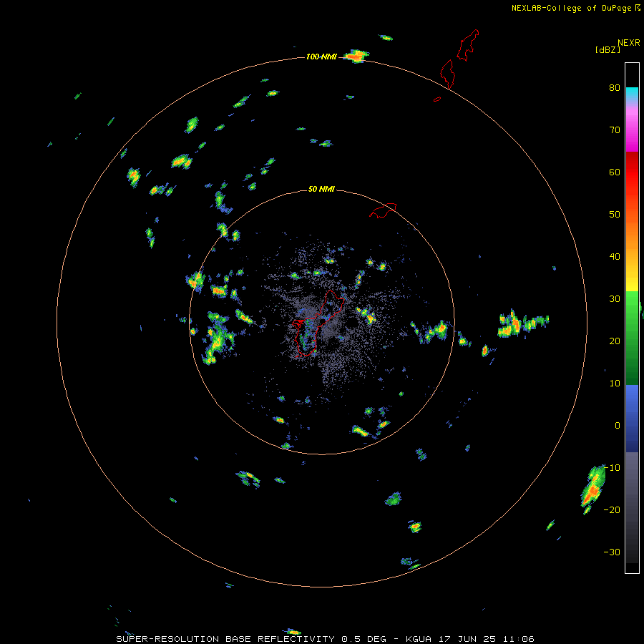Click the "40" value on the dBZ scale
Screen dimensions: 644x644
(x=615, y=257)
